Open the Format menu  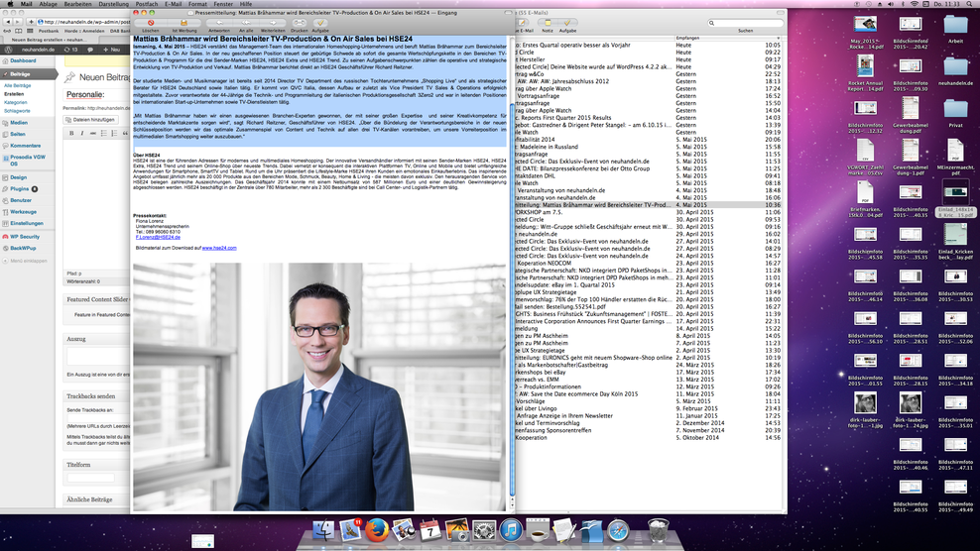click(x=197, y=4)
